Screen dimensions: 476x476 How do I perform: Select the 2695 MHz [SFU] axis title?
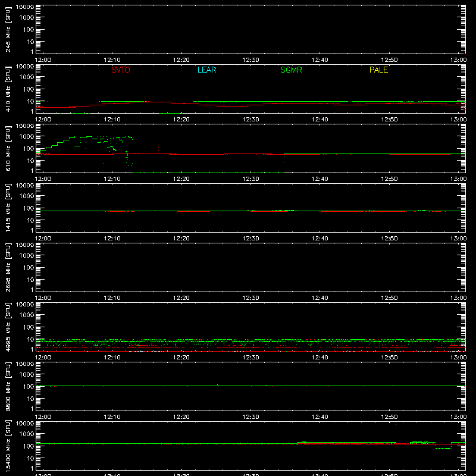[x=8, y=267]
